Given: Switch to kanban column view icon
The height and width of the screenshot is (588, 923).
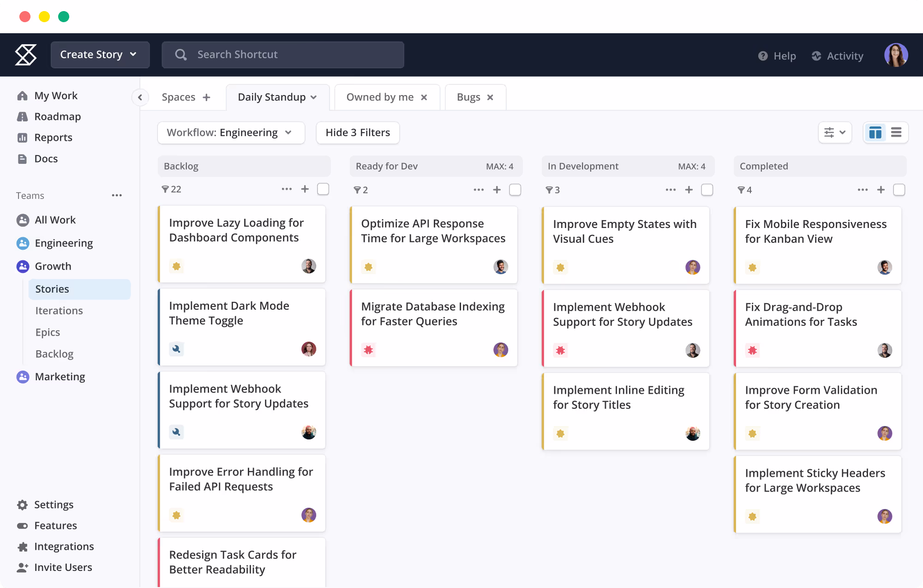Looking at the screenshot, I should tap(875, 133).
